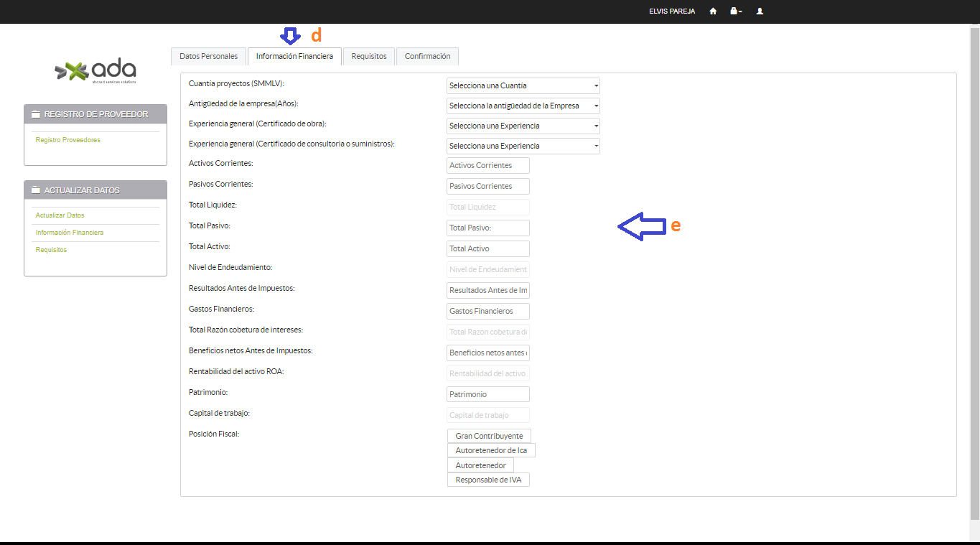Viewport: 980px width, 545px height.
Task: Open the Selecciona una Cuantía dropdown
Action: pyautogui.click(x=523, y=86)
